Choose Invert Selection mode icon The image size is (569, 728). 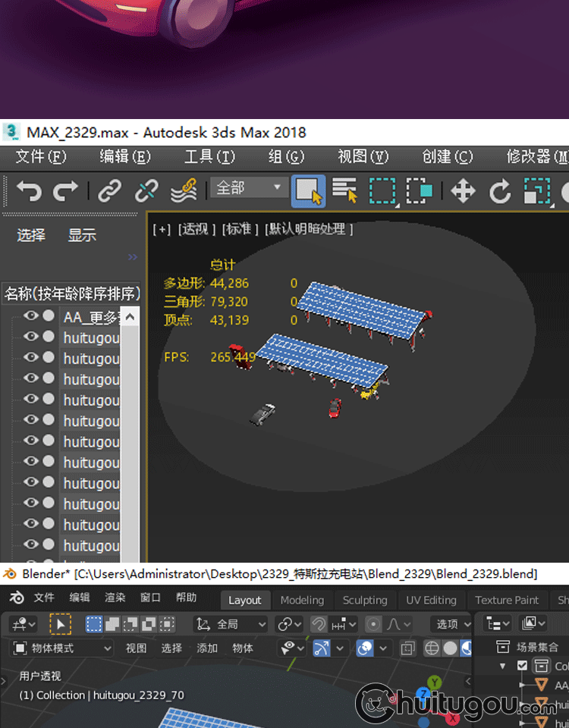pos(149,624)
